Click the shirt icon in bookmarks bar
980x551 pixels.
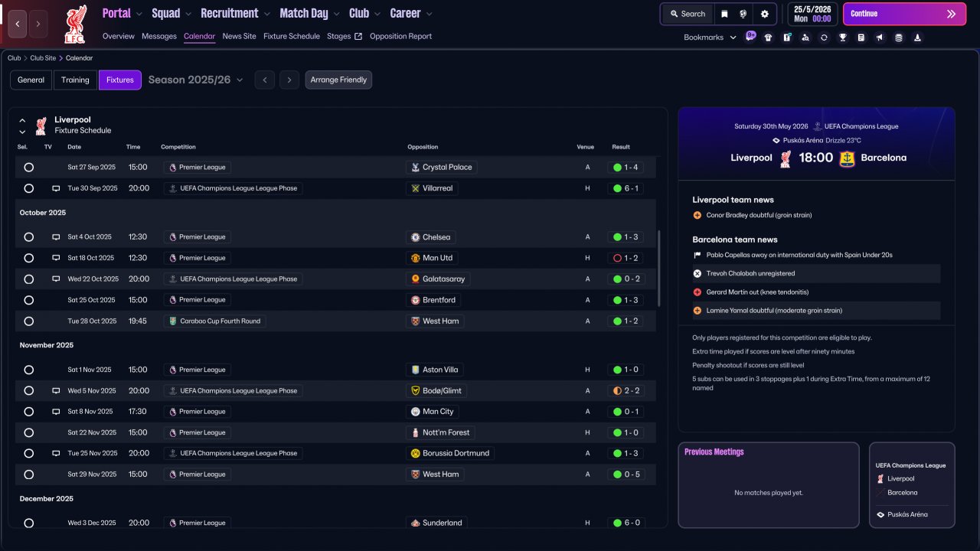[x=768, y=37]
